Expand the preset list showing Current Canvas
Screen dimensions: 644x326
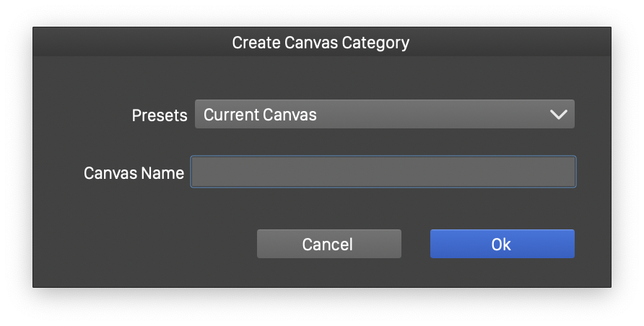384,115
